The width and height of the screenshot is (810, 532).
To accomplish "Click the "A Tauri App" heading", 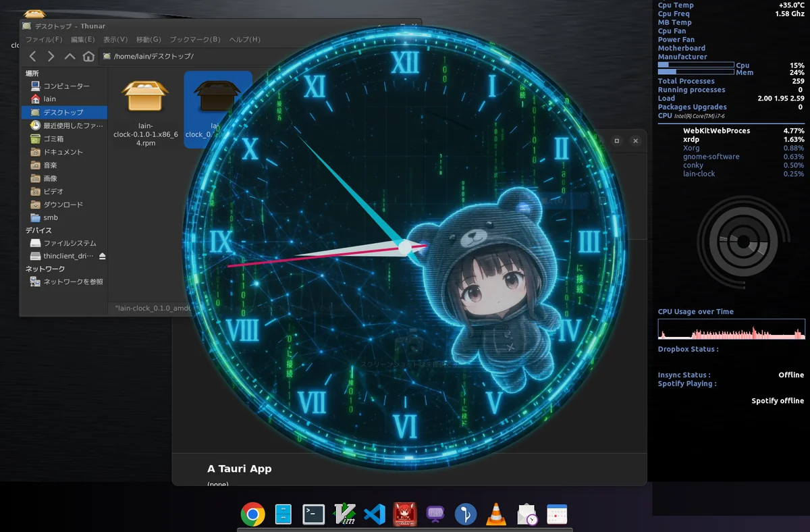I will (240, 469).
